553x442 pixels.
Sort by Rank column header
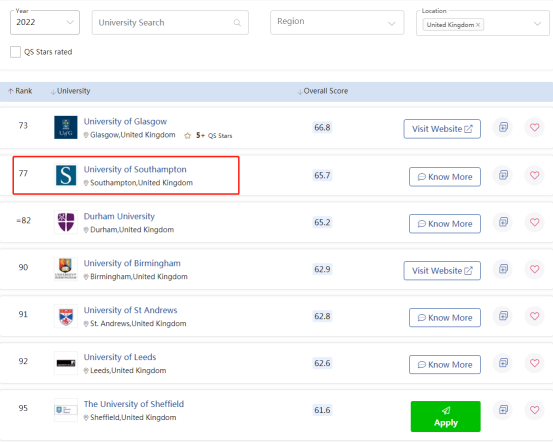click(x=20, y=91)
